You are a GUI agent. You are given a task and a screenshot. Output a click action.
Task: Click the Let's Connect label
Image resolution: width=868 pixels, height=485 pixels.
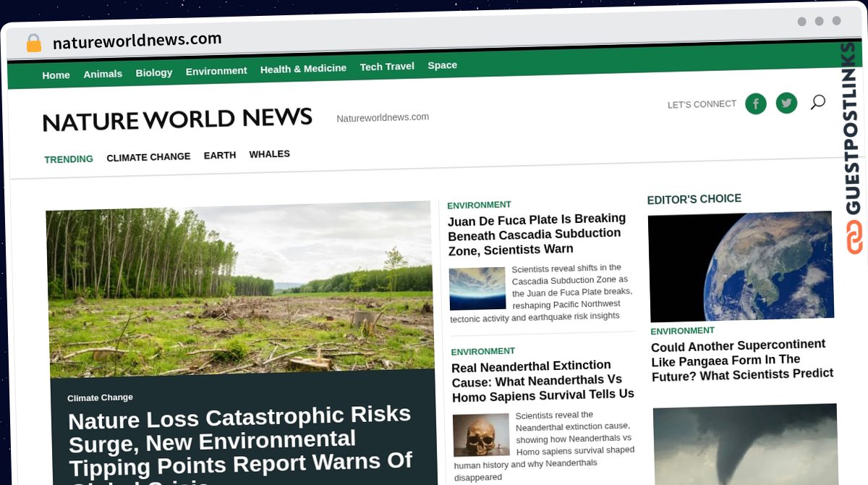(702, 104)
